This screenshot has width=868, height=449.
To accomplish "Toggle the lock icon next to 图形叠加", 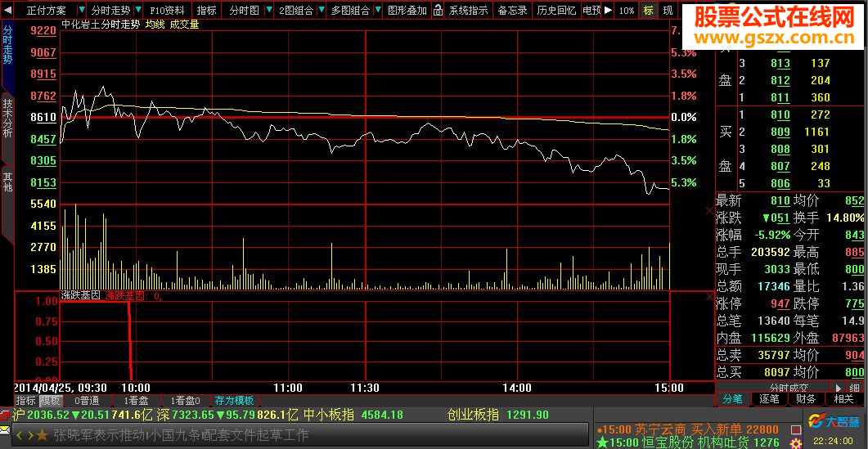I will [438, 10].
